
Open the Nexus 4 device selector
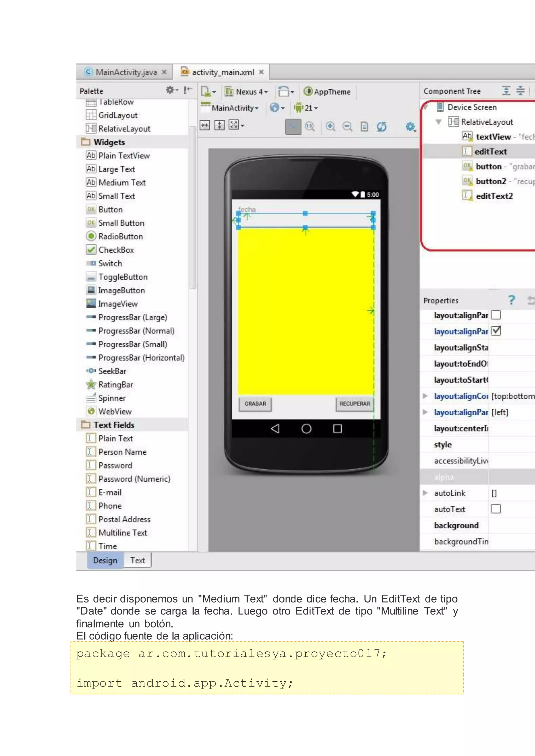pos(246,92)
